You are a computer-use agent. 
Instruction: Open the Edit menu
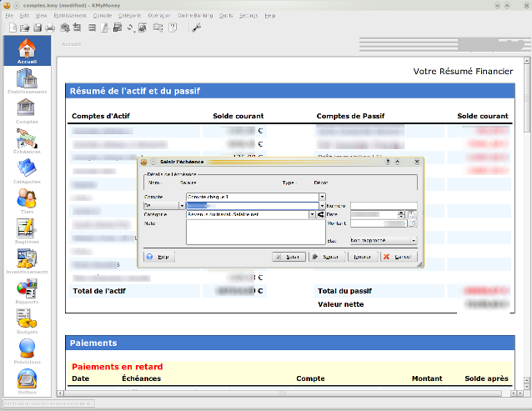pos(24,16)
